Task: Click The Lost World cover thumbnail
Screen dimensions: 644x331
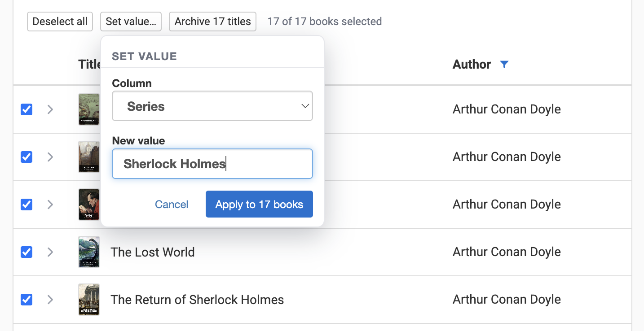Action: tap(88, 252)
